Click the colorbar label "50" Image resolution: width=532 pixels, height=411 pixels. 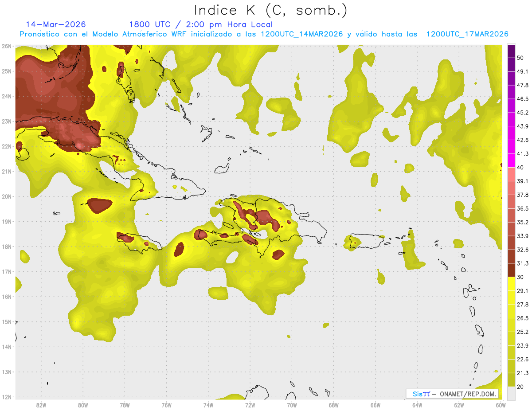click(x=521, y=58)
